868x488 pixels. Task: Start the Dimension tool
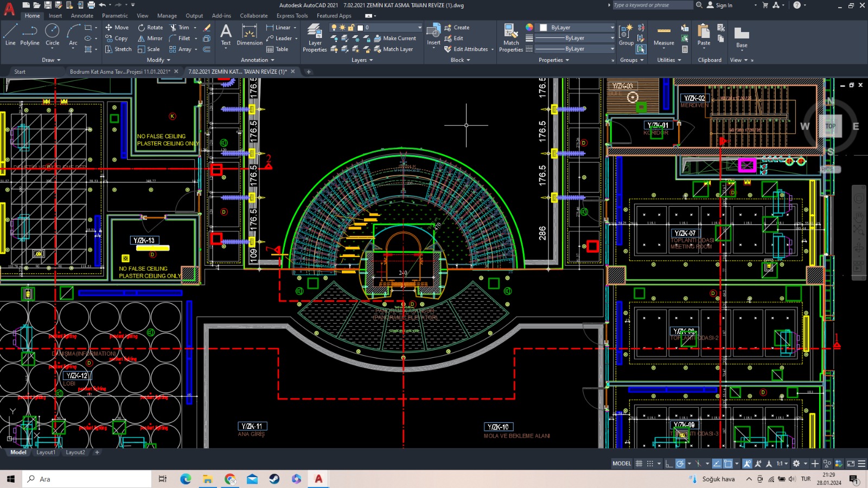point(249,35)
